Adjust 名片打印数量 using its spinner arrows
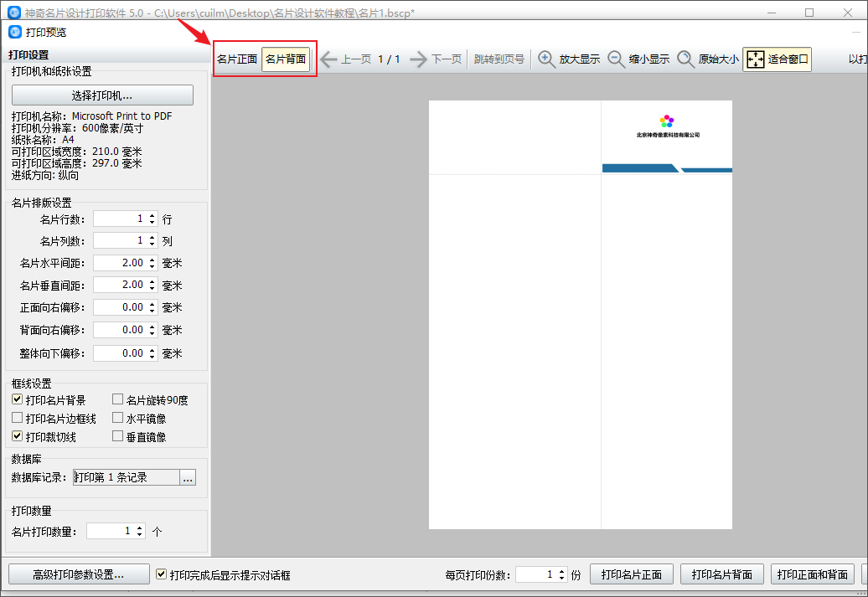868x597 pixels. tap(139, 531)
